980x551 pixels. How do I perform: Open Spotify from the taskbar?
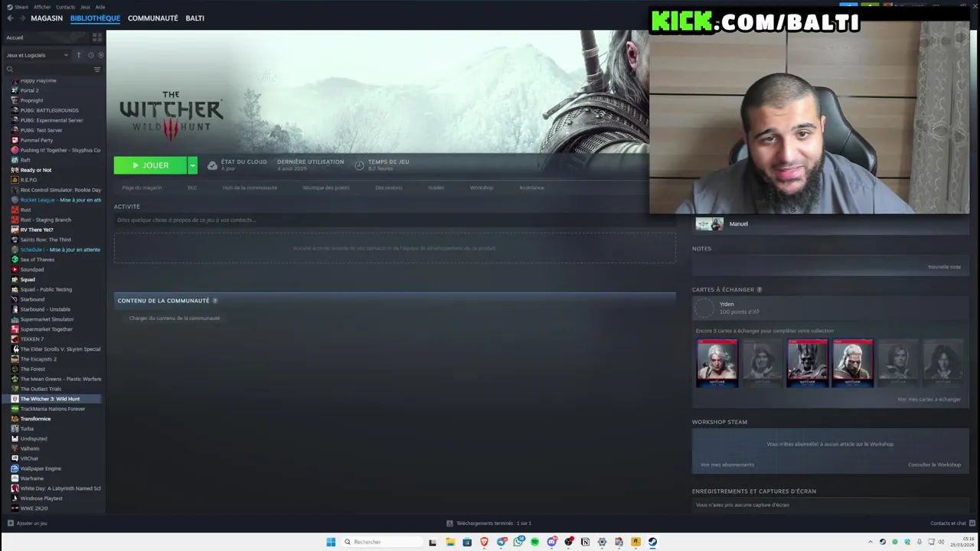coord(535,542)
